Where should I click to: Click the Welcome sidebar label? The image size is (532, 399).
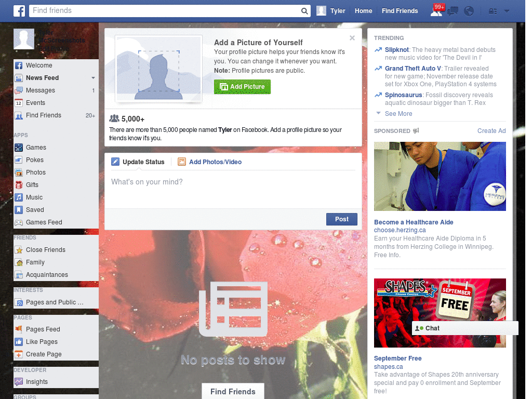point(39,65)
